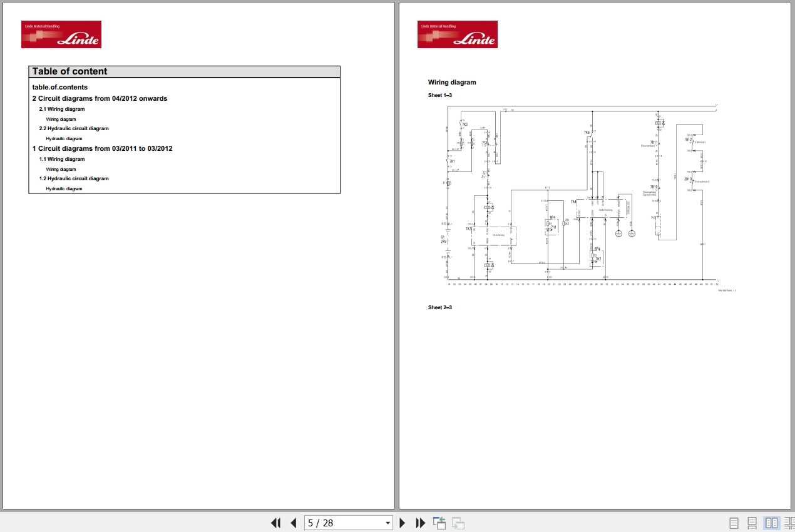Switch to two-page continuous view
The image size is (795, 532).
pyautogui.click(x=789, y=523)
